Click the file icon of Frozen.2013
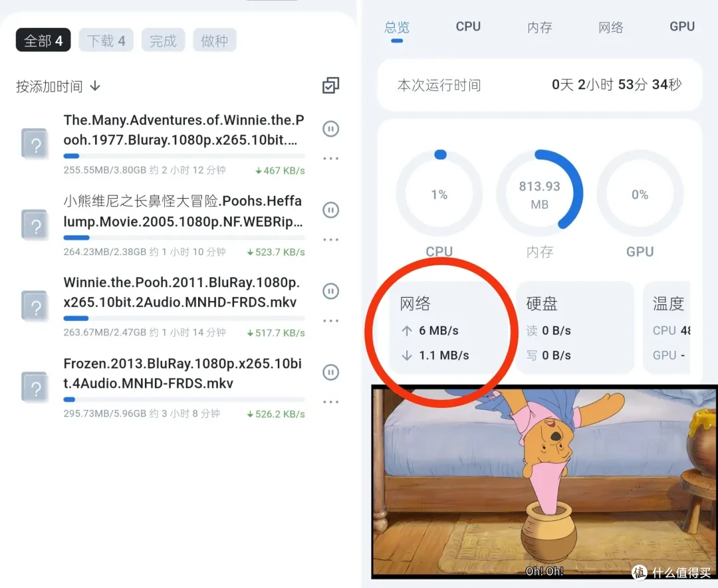Viewport: 718px width, 588px height. click(35, 387)
